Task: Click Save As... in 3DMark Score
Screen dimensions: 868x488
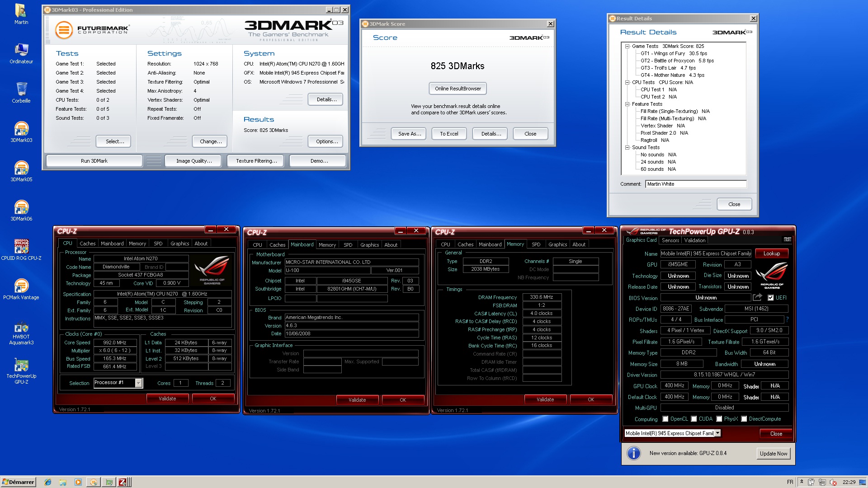Action: [410, 134]
